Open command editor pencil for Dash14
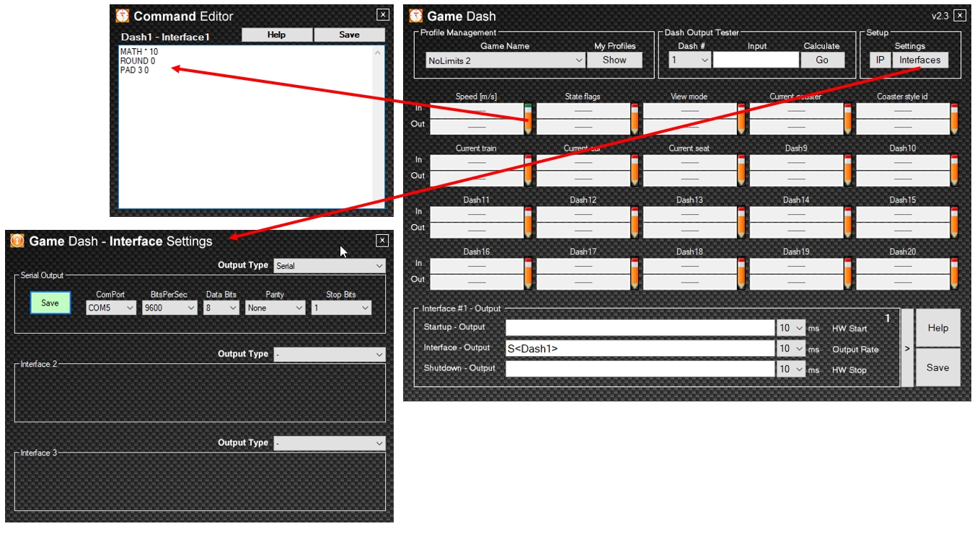Image resolution: width=980 pixels, height=534 pixels. click(x=848, y=223)
